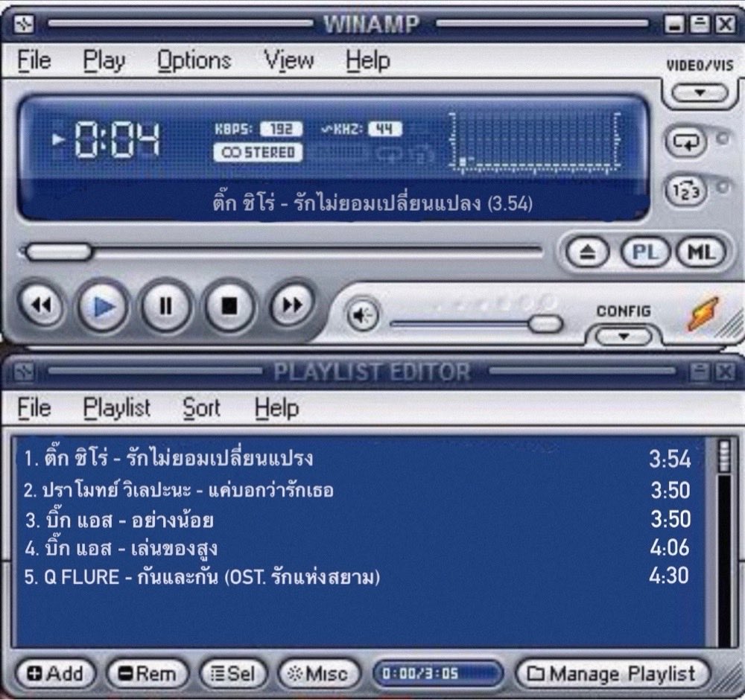The image size is (745, 700).
Task: Click the Previous track button
Action: pos(41,305)
